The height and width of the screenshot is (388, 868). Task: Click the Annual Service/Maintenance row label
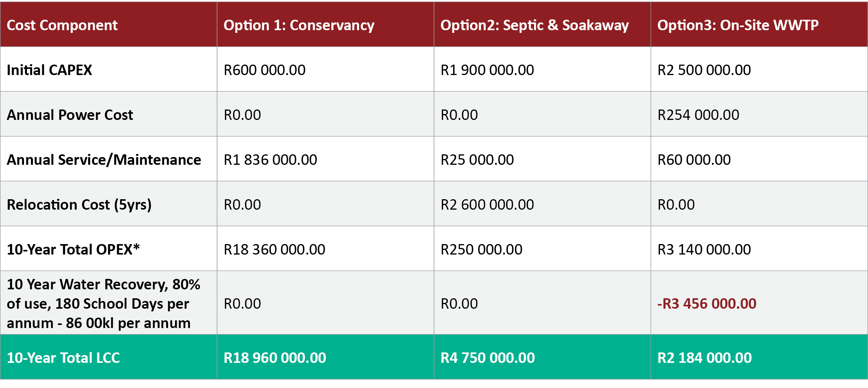tap(104, 160)
